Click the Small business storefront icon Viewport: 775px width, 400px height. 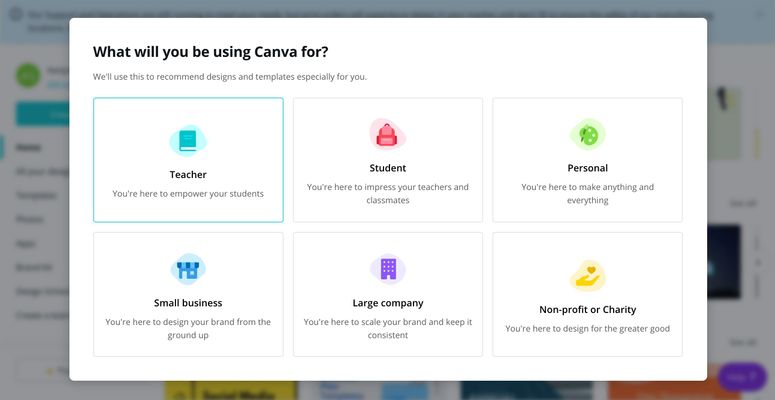pos(187,269)
